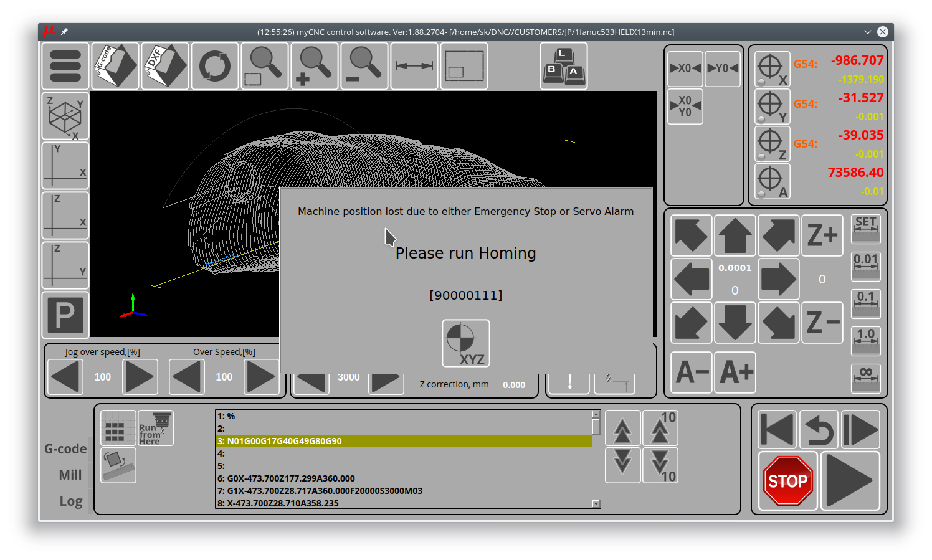Image resolution: width=932 pixels, height=560 pixels.
Task: Open G-code file icon
Action: [115, 66]
